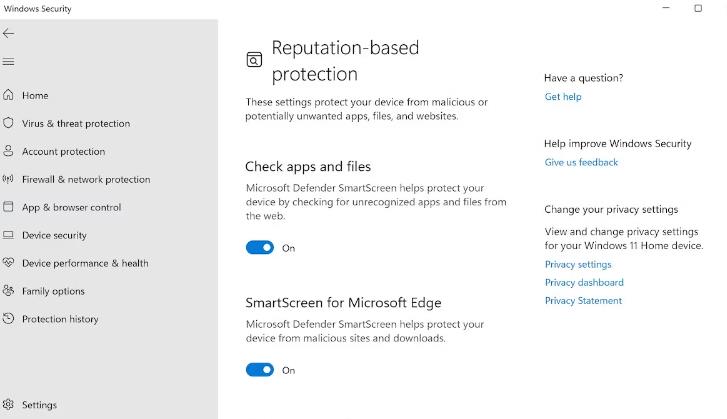Click the Protection history clock icon
The height and width of the screenshot is (419, 727).
pos(8,318)
